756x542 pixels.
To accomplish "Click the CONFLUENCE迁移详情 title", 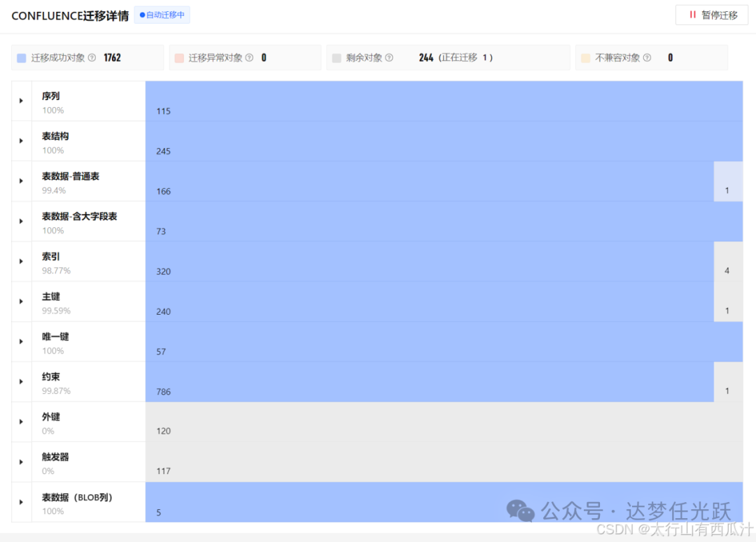I will [70, 15].
